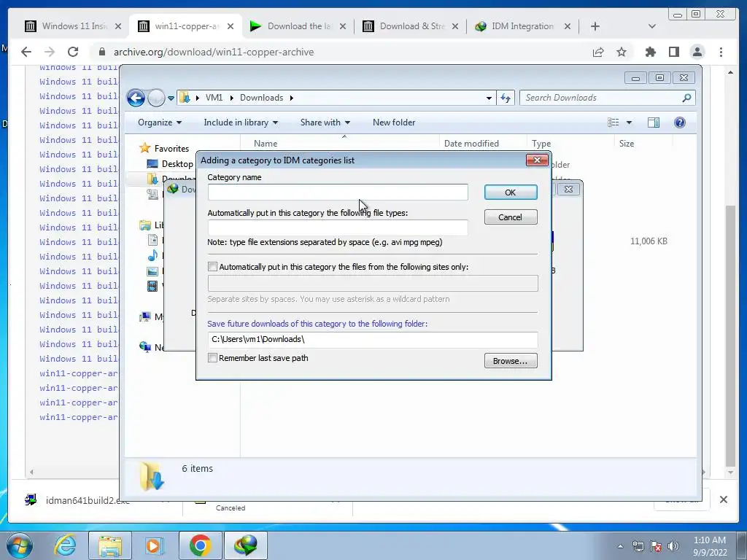Sort by the Date modified column header
Viewport: 747px width, 560px height.
(471, 144)
